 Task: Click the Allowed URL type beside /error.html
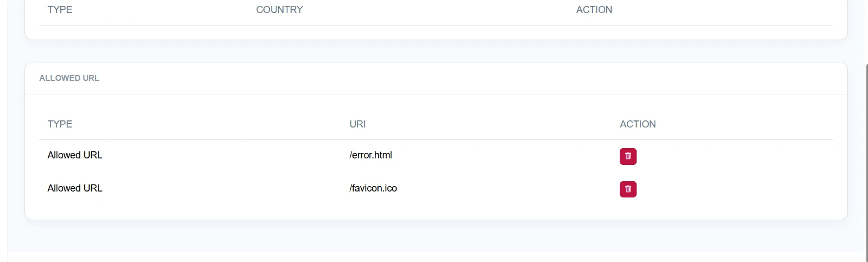[x=75, y=155]
